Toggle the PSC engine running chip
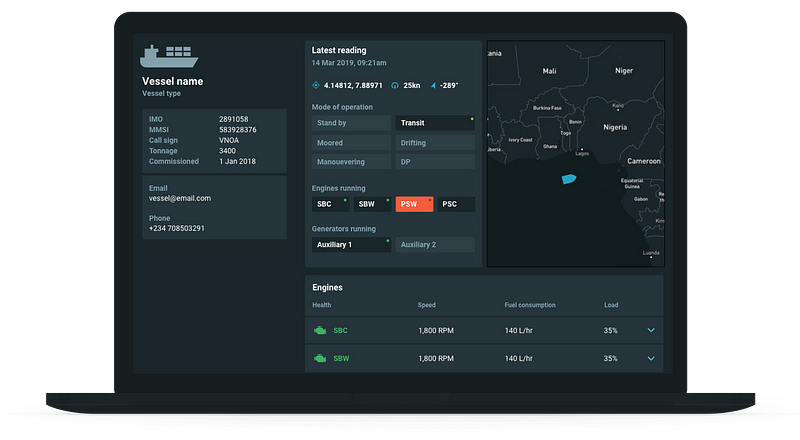This screenshot has width=800, height=440. 456,204
